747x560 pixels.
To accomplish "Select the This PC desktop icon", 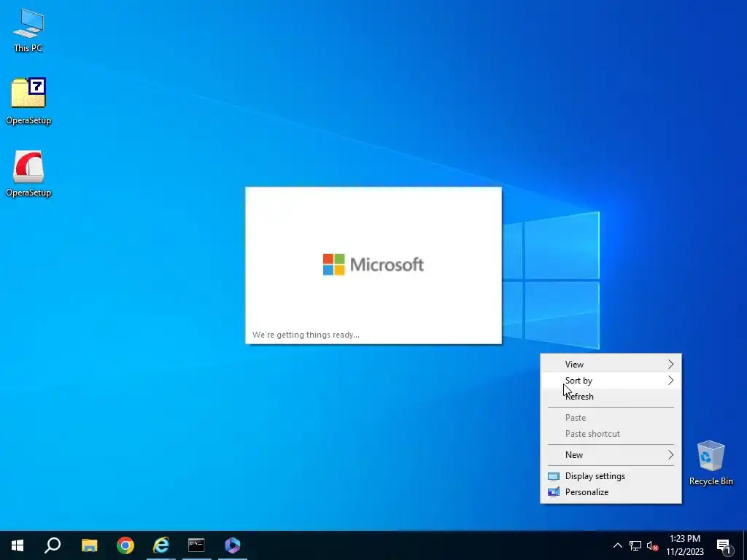I will (x=28, y=30).
